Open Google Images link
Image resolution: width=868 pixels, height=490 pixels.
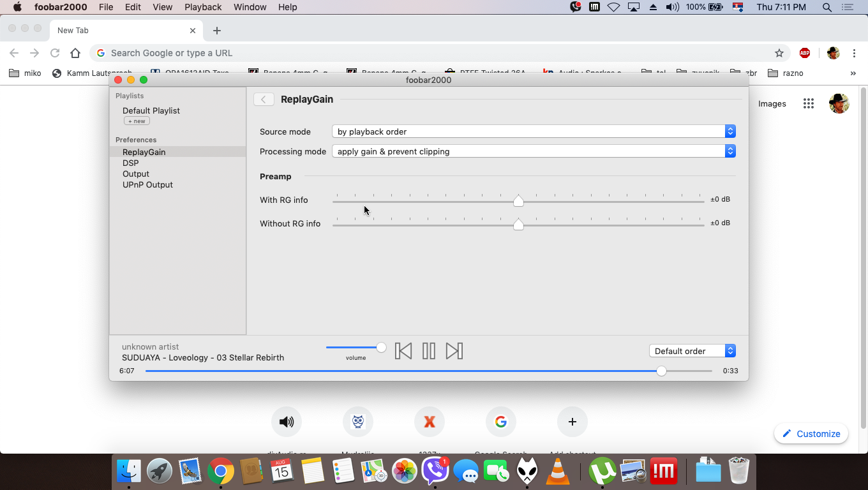coord(772,103)
